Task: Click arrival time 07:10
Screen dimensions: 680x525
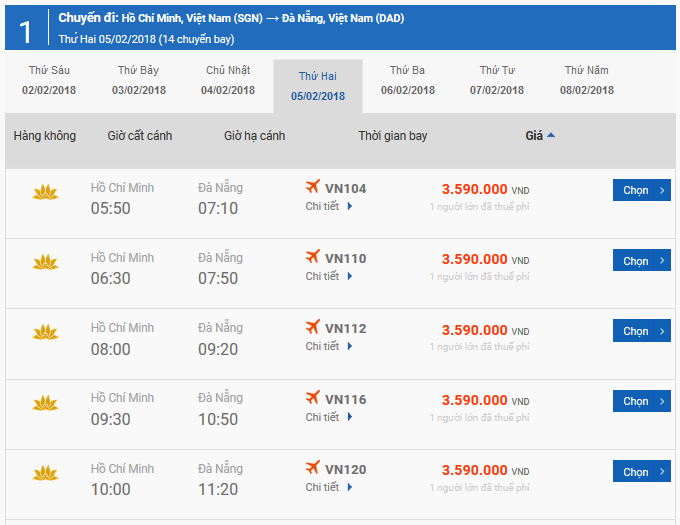Action: [x=218, y=209]
